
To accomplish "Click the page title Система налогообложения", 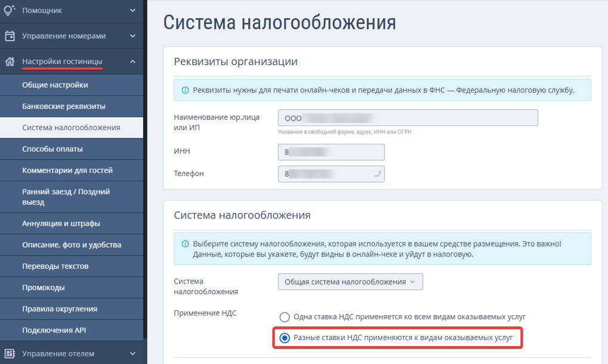I will 280,22.
